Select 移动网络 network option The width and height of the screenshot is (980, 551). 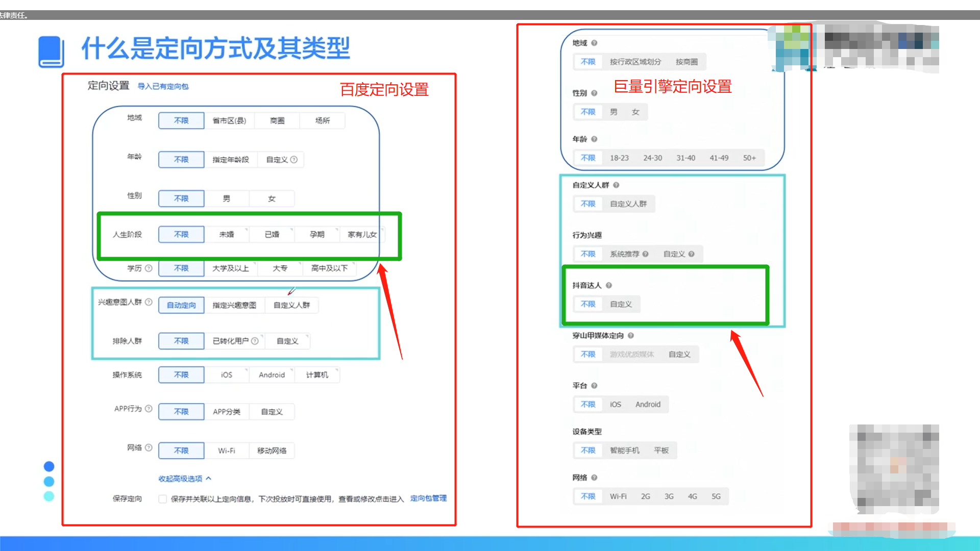click(272, 450)
